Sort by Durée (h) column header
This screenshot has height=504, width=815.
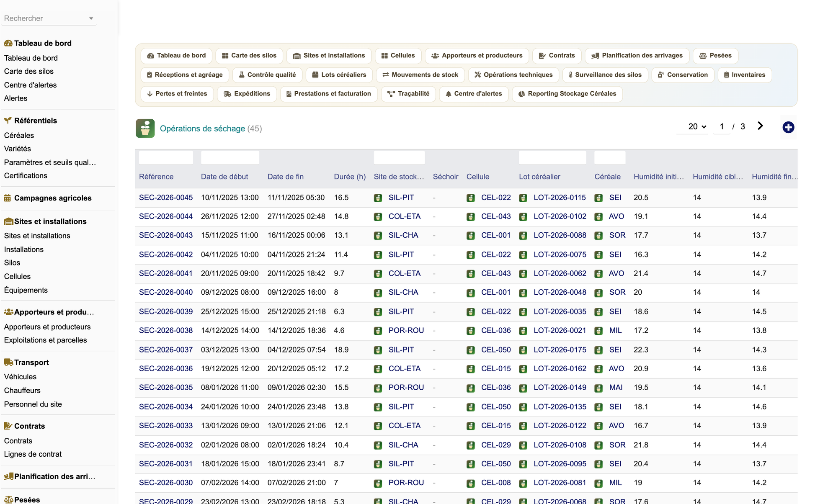click(x=350, y=177)
